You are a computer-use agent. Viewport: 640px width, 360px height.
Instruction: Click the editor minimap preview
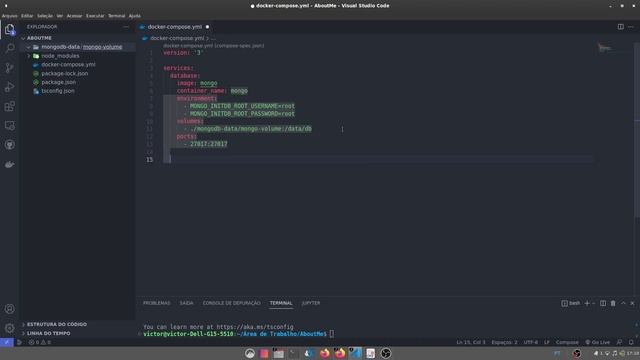605,48
